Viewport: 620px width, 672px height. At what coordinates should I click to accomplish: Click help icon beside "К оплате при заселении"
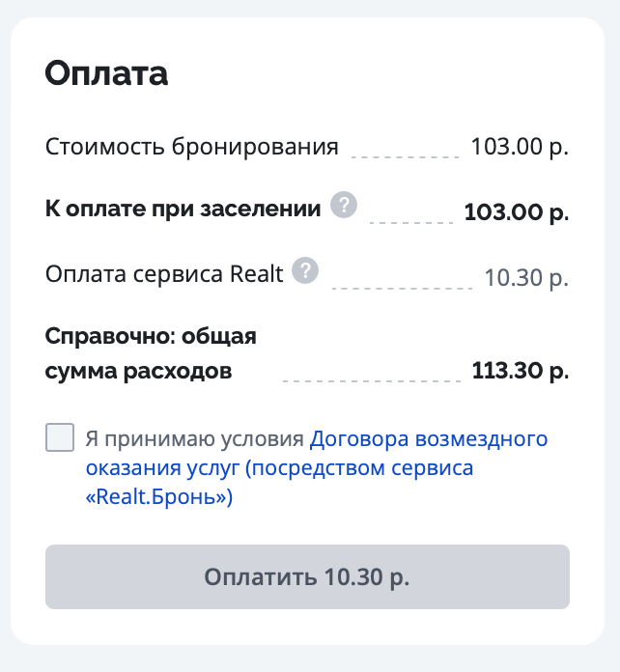(344, 206)
